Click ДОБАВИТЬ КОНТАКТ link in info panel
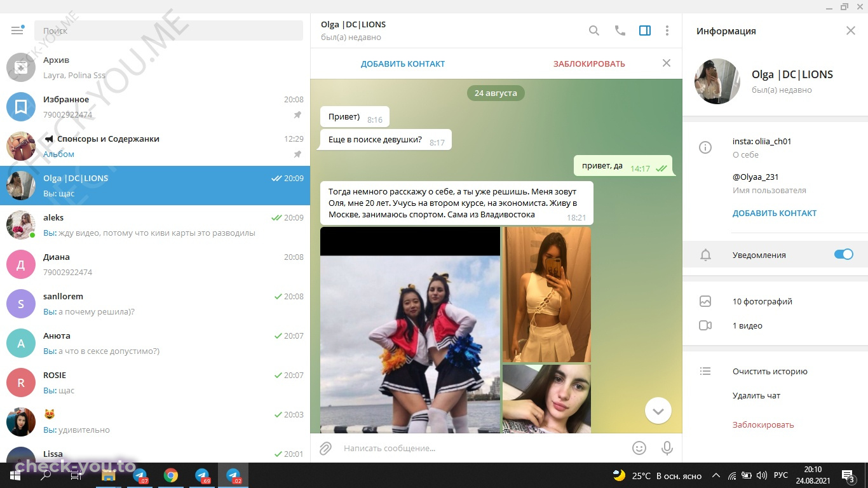868x488 pixels. (x=775, y=213)
